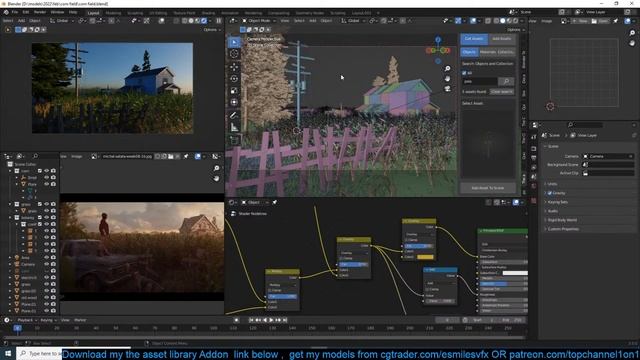Jump to the timeline end frame

pos(285,320)
